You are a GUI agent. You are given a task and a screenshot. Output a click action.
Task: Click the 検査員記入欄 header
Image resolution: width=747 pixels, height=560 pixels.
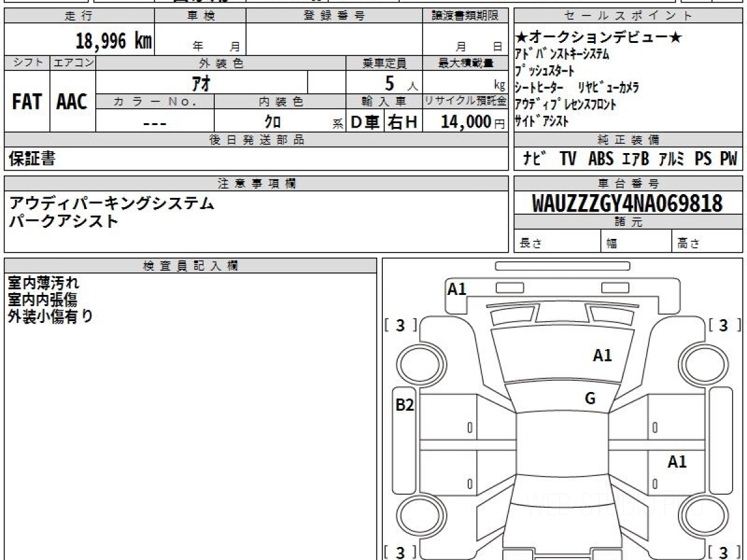click(x=190, y=266)
